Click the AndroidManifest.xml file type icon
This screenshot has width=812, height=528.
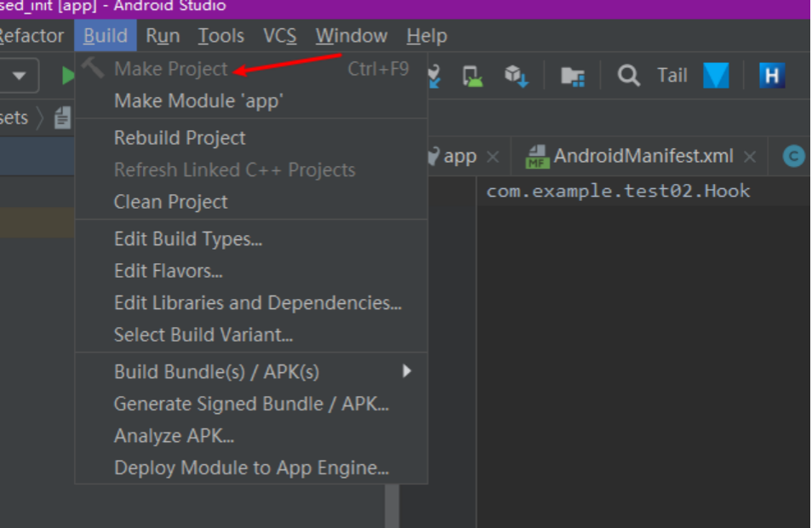[537, 157]
